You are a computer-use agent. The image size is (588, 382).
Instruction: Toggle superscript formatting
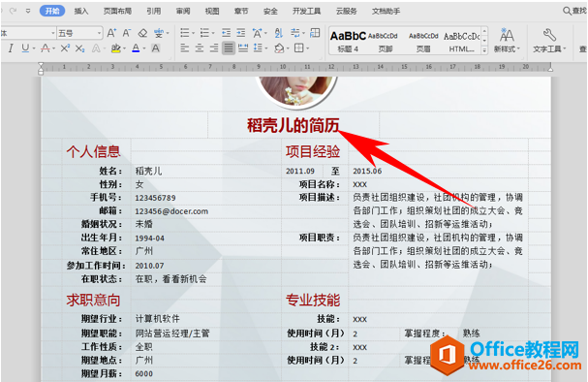65,48
